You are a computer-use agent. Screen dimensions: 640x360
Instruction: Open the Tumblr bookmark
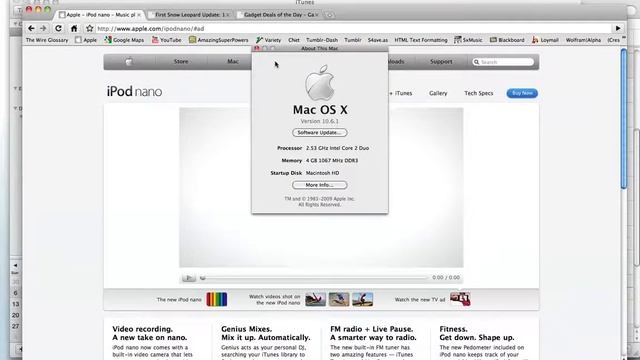353,40
